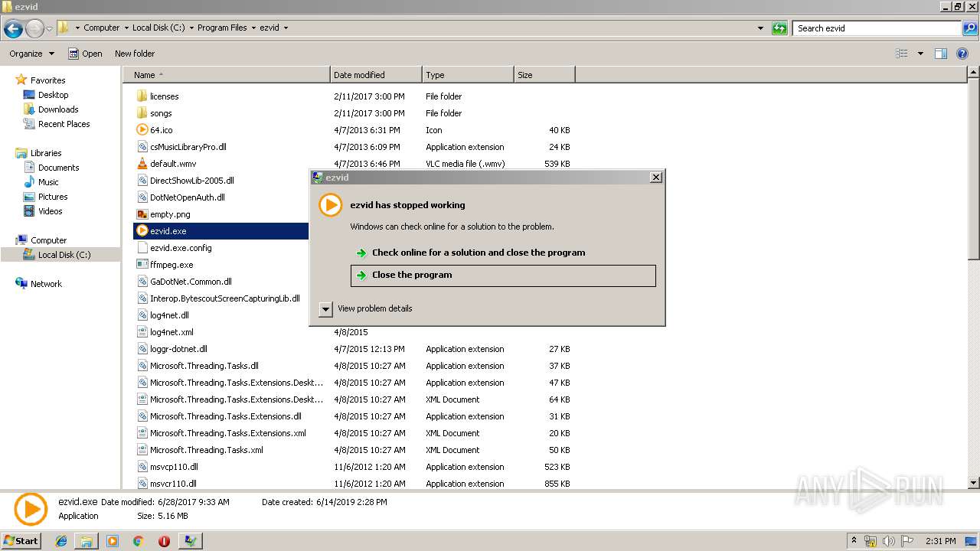Image resolution: width=980 pixels, height=551 pixels.
Task: Click the Start button
Action: pyautogui.click(x=21, y=541)
